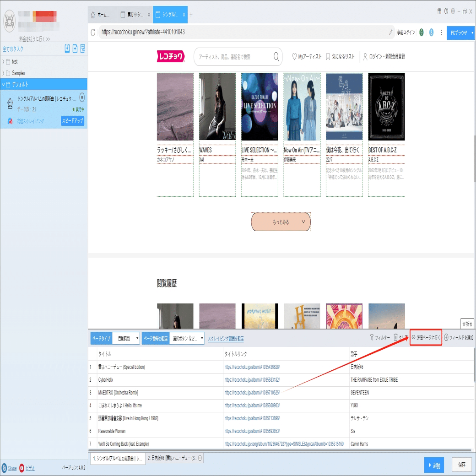Open settings with the gear icon
476x476 pixels.
click(x=453, y=11)
